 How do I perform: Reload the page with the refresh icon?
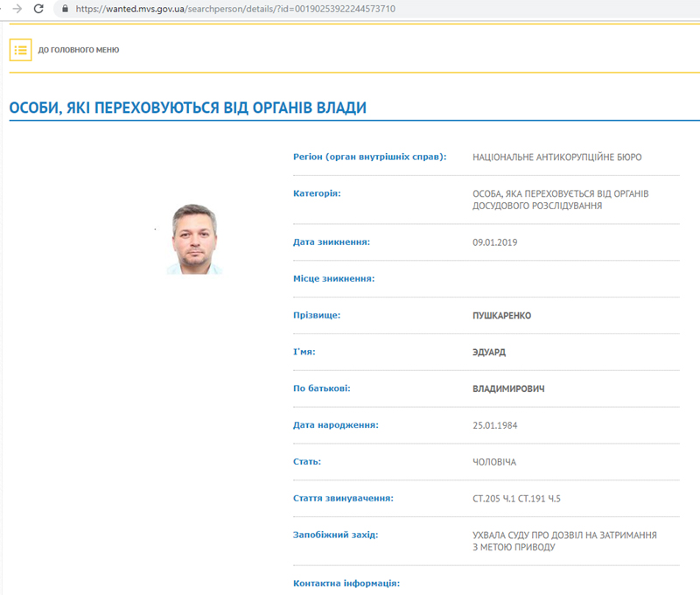pyautogui.click(x=38, y=8)
